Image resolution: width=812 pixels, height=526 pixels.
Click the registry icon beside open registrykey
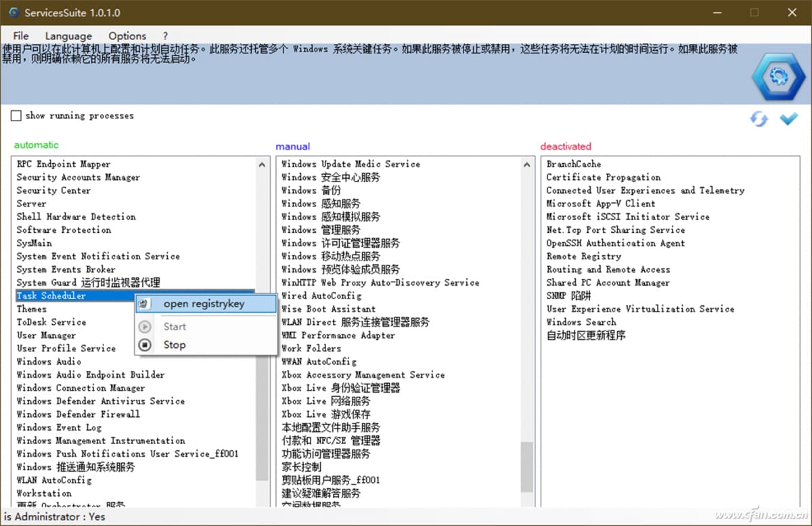145,305
